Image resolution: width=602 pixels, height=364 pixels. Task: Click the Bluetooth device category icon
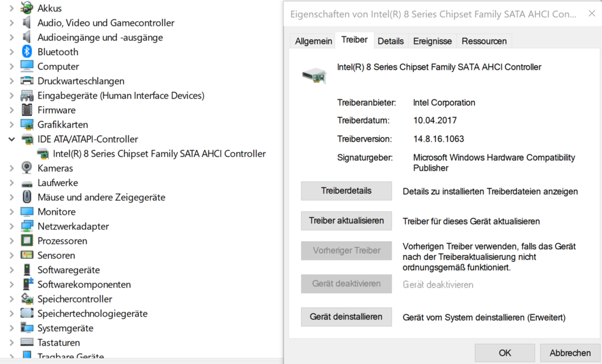click(26, 52)
